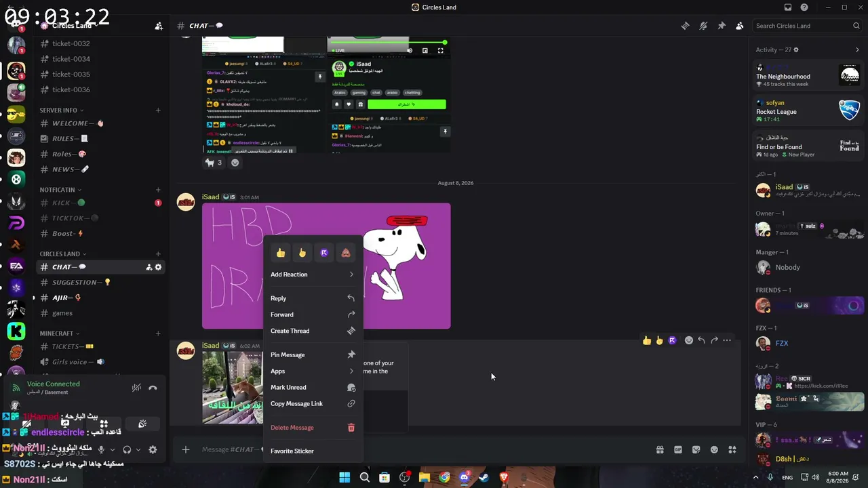Create channel in SERVER INFO category

click(x=158, y=110)
